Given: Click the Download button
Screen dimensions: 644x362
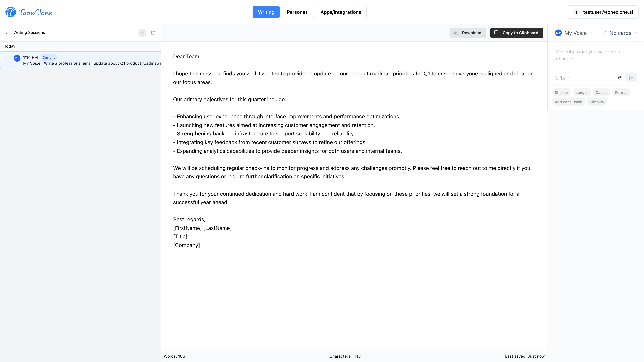Looking at the screenshot, I should tap(468, 33).
